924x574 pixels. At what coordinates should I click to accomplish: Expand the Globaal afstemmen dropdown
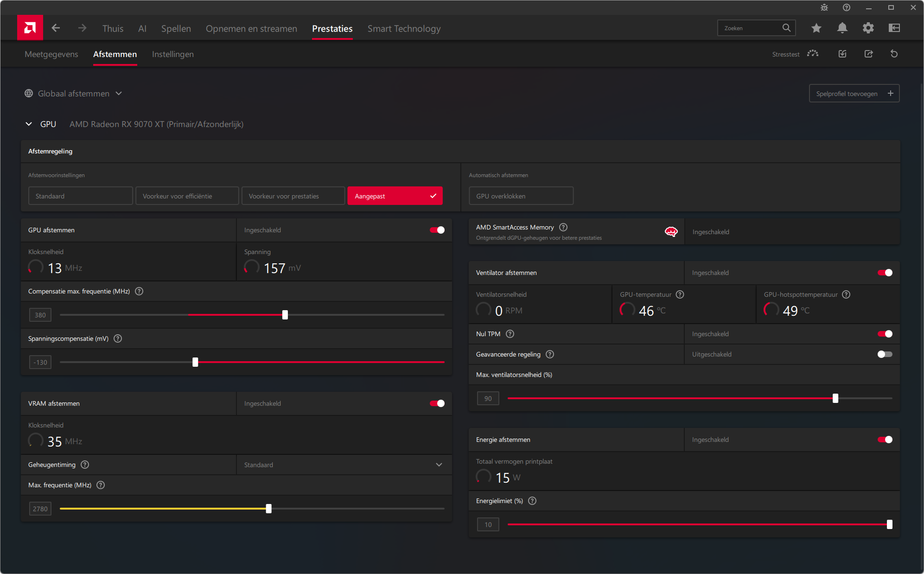click(x=74, y=94)
